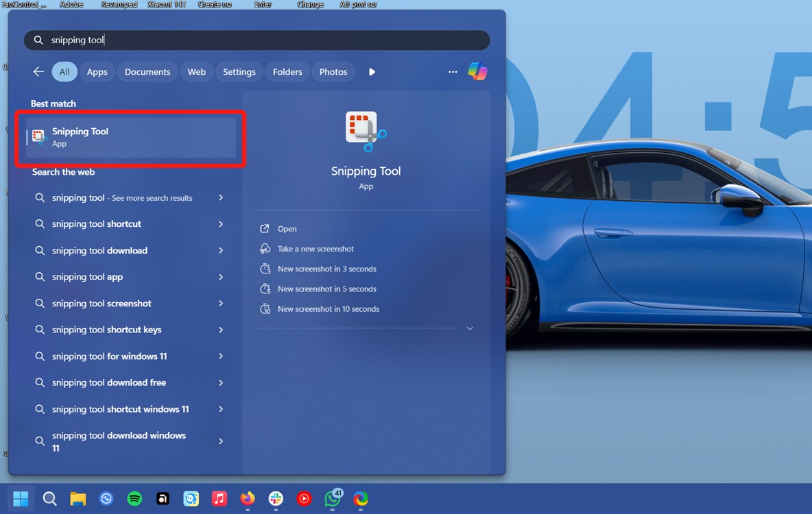Click the three-dots options icon near Copilot
Viewport: 812px width, 514px height.
pyautogui.click(x=453, y=71)
